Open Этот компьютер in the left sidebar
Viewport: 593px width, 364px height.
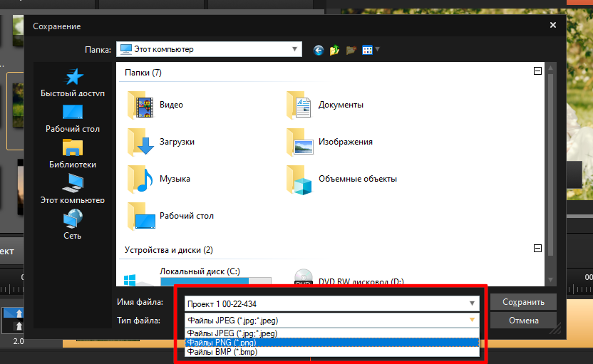pyautogui.click(x=73, y=189)
